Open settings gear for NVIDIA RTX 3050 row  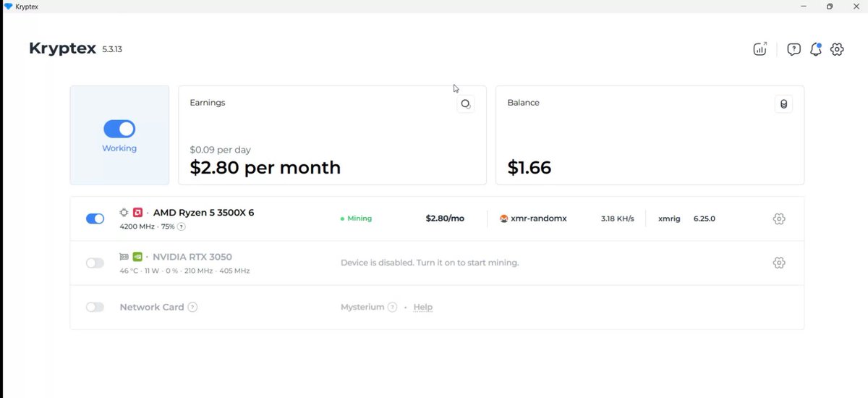point(779,263)
